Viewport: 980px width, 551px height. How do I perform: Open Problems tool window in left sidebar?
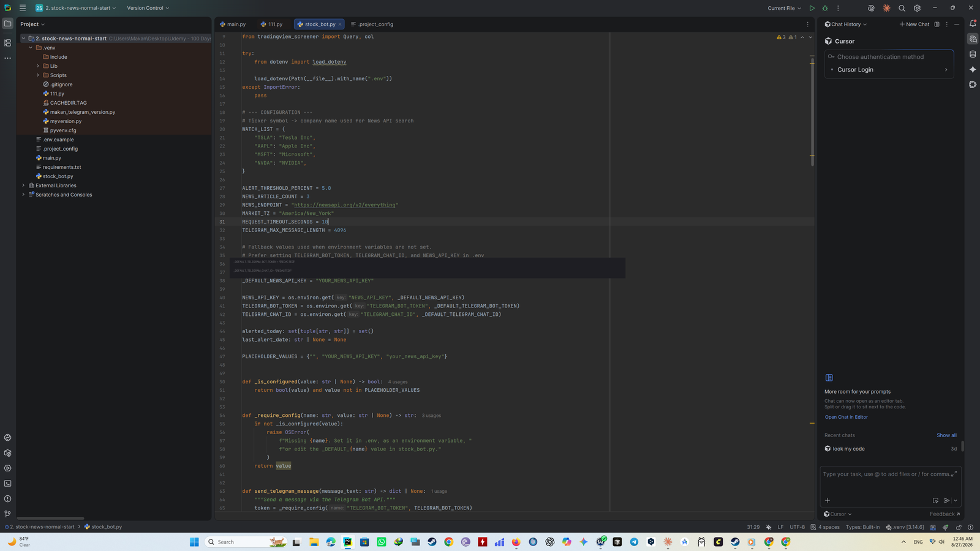[x=7, y=499]
